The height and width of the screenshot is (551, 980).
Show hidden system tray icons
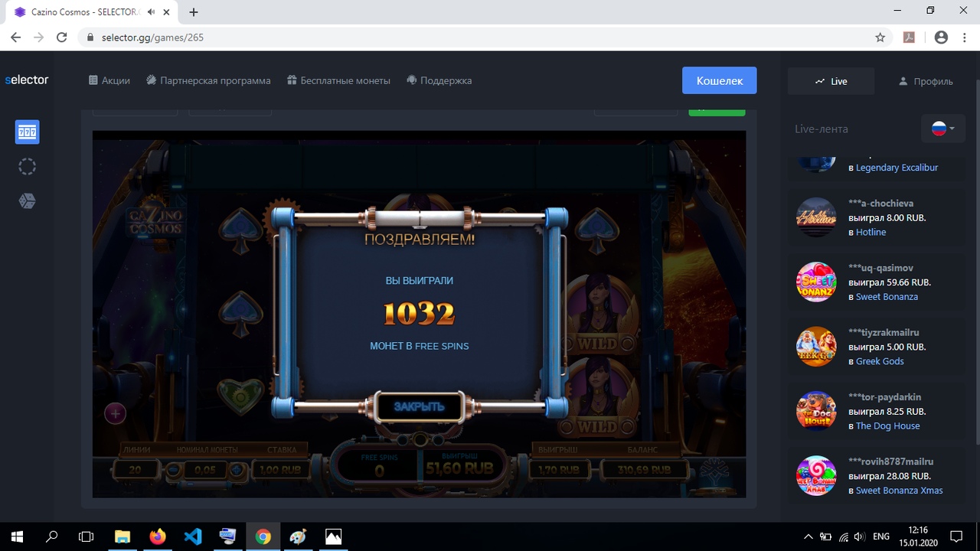[808, 536]
